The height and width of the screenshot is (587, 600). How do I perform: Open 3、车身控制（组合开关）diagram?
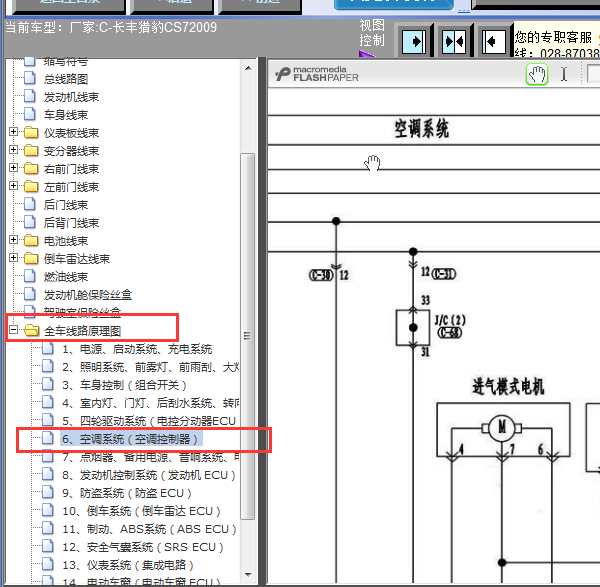pyautogui.click(x=124, y=385)
